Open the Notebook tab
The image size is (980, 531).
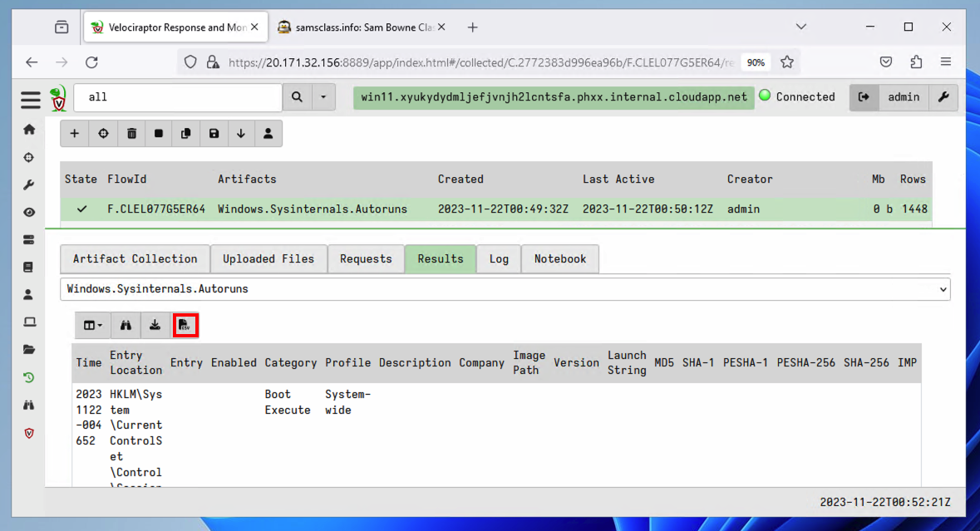560,258
